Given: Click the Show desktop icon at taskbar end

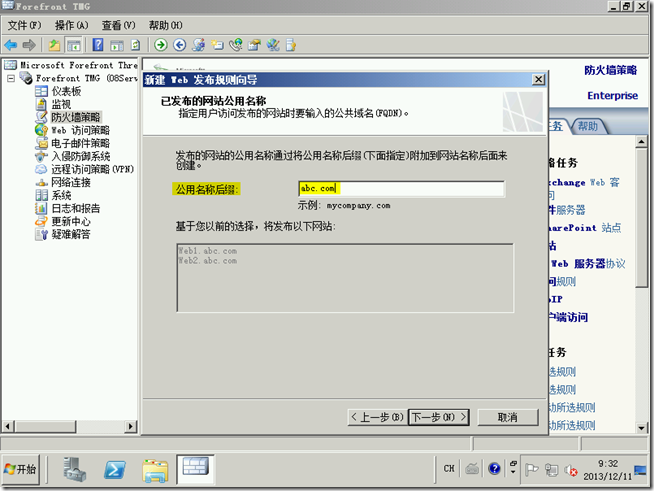Looking at the screenshot, I should click(x=640, y=470).
